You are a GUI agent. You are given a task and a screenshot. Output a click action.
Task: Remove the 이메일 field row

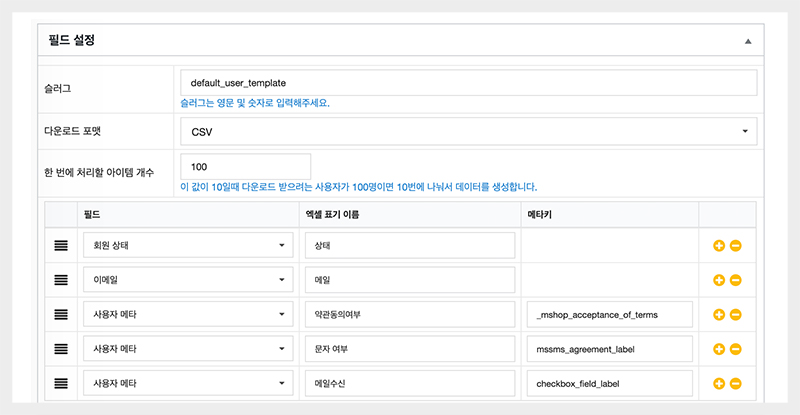pyautogui.click(x=735, y=280)
